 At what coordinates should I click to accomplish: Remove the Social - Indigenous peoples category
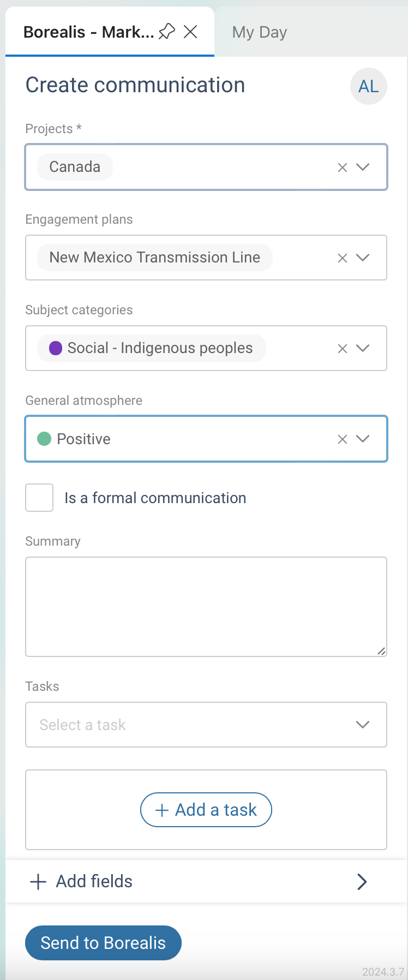(x=342, y=348)
